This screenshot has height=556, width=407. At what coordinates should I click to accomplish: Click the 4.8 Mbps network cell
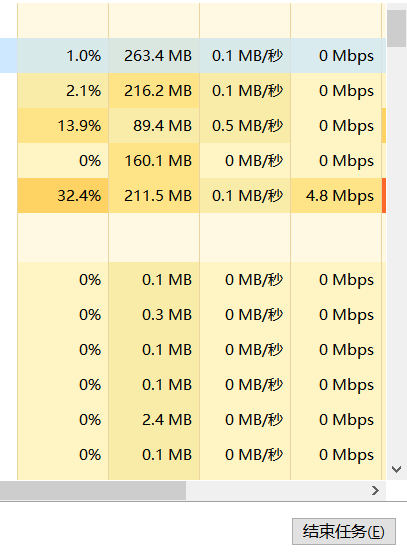coord(336,195)
